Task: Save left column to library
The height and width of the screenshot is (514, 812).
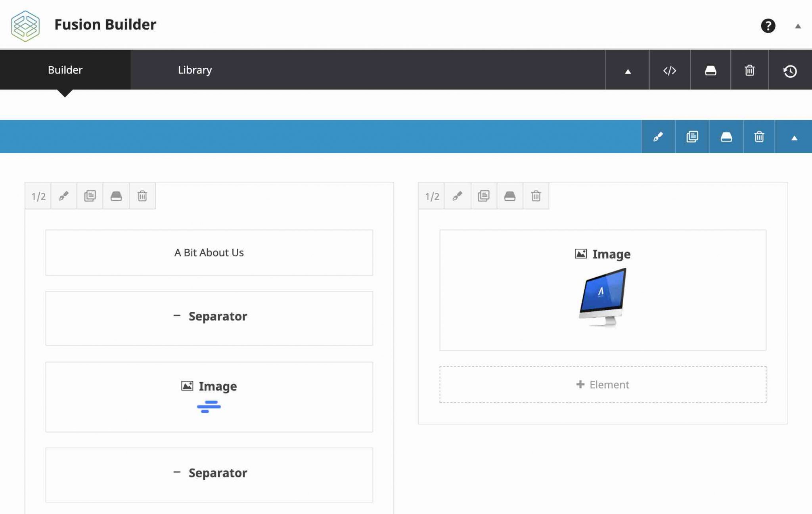Action: pos(116,196)
